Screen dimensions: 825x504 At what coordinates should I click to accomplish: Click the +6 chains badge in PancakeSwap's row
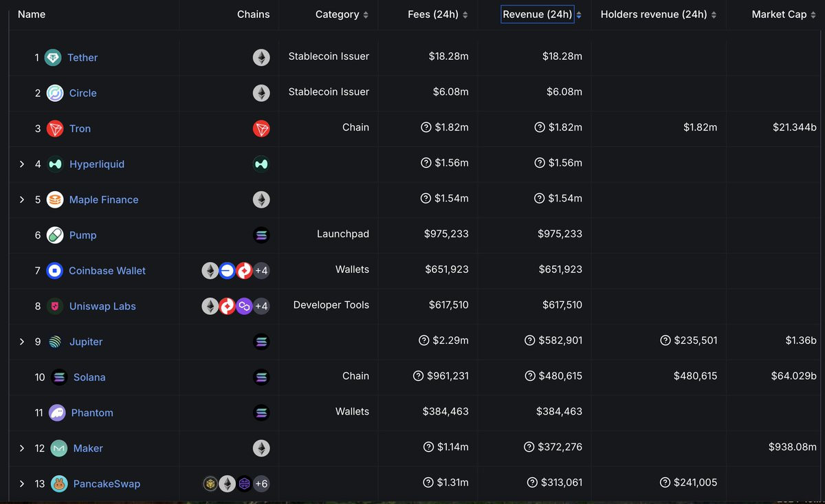click(261, 484)
